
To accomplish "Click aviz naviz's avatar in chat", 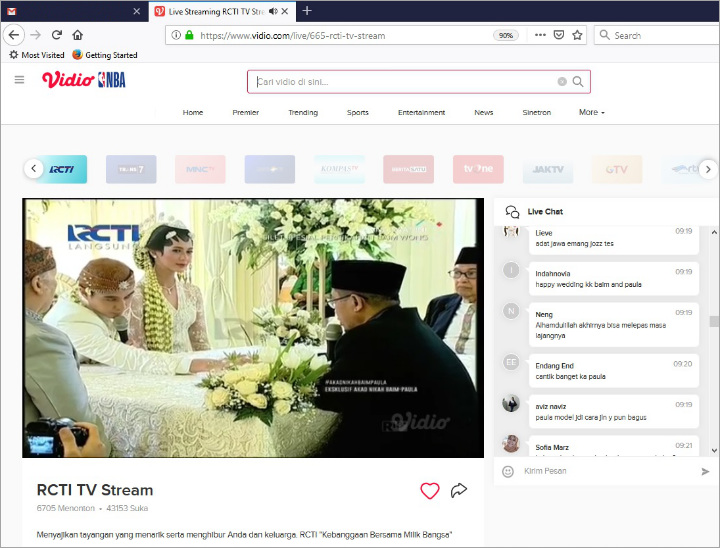I will pos(511,403).
